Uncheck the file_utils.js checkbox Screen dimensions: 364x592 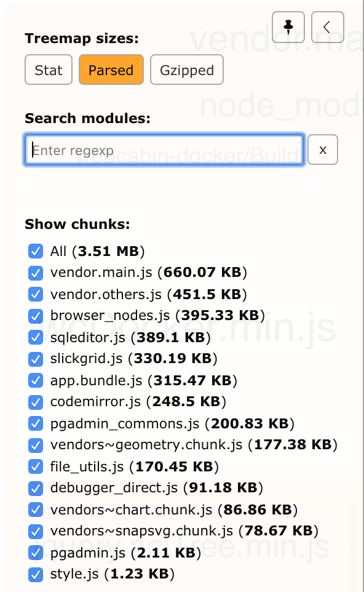pyautogui.click(x=36, y=466)
